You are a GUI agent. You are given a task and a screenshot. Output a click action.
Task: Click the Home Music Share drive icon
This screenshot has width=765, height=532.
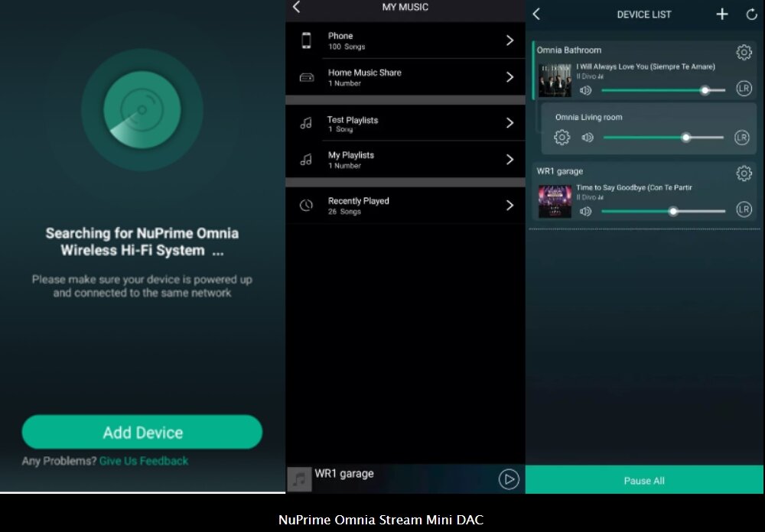click(307, 77)
